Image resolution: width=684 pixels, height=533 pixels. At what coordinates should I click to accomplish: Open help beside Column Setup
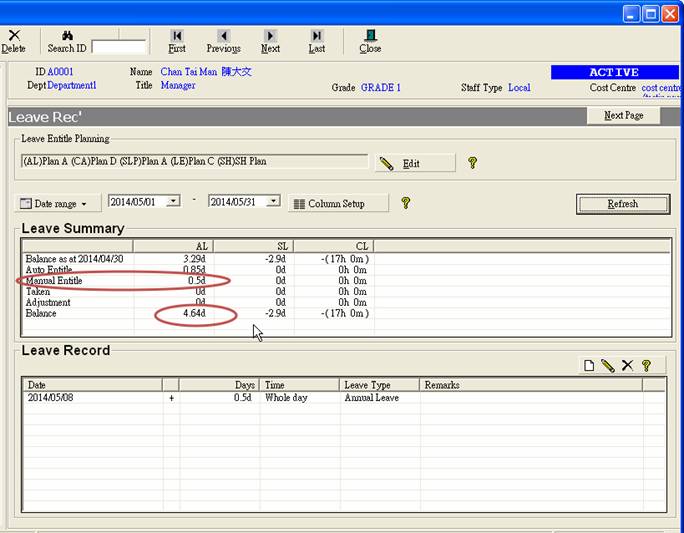pyautogui.click(x=406, y=203)
